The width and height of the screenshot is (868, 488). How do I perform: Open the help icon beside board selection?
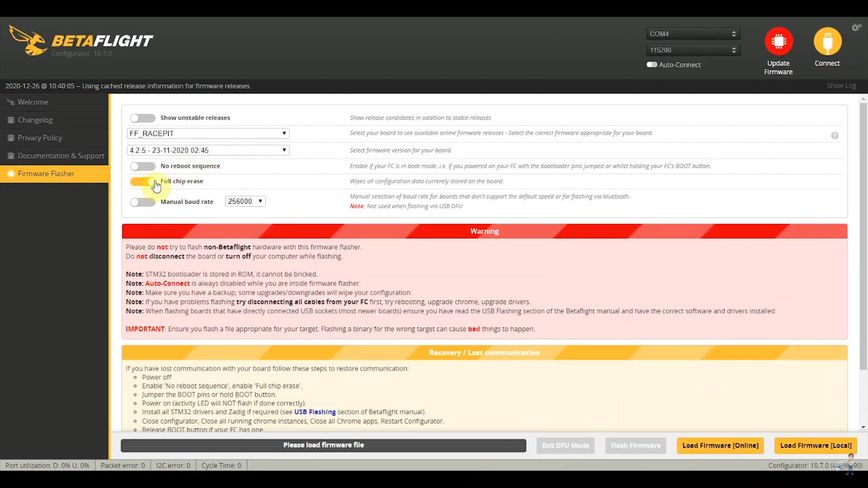tap(835, 136)
